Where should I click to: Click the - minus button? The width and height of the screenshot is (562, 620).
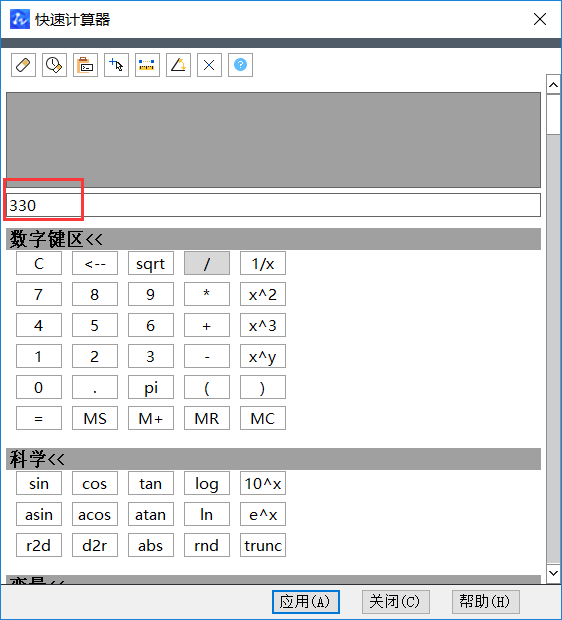(207, 356)
